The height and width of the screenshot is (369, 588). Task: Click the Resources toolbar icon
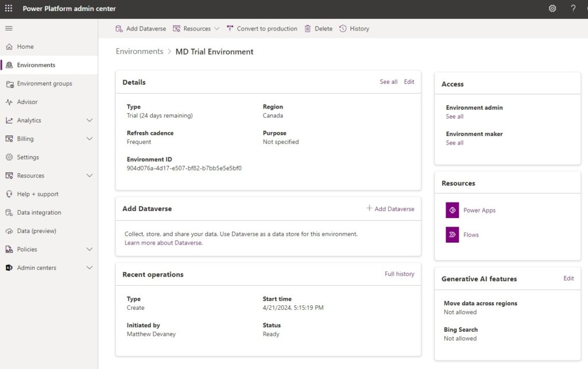pyautogui.click(x=177, y=29)
